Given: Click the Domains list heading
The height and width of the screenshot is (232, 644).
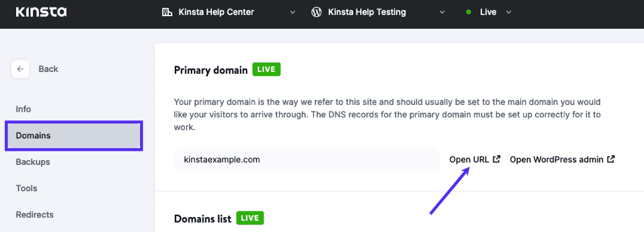Looking at the screenshot, I should click(x=203, y=218).
